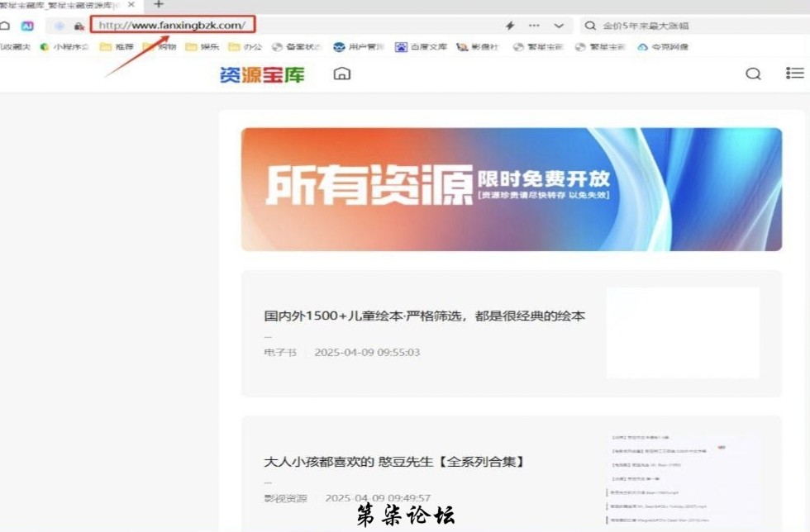Expand the address bar dropdown chevron
The width and height of the screenshot is (810, 532).
(560, 26)
